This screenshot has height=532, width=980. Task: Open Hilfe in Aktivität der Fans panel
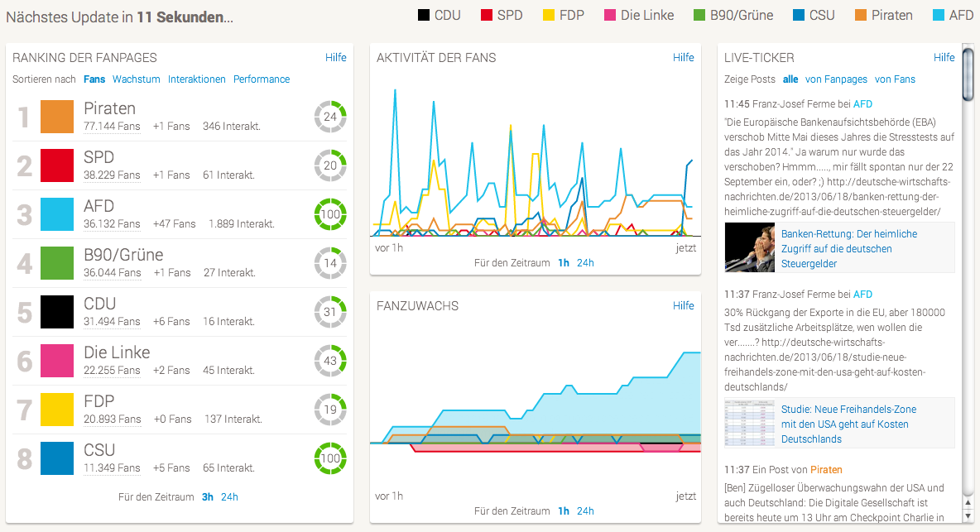(x=683, y=57)
